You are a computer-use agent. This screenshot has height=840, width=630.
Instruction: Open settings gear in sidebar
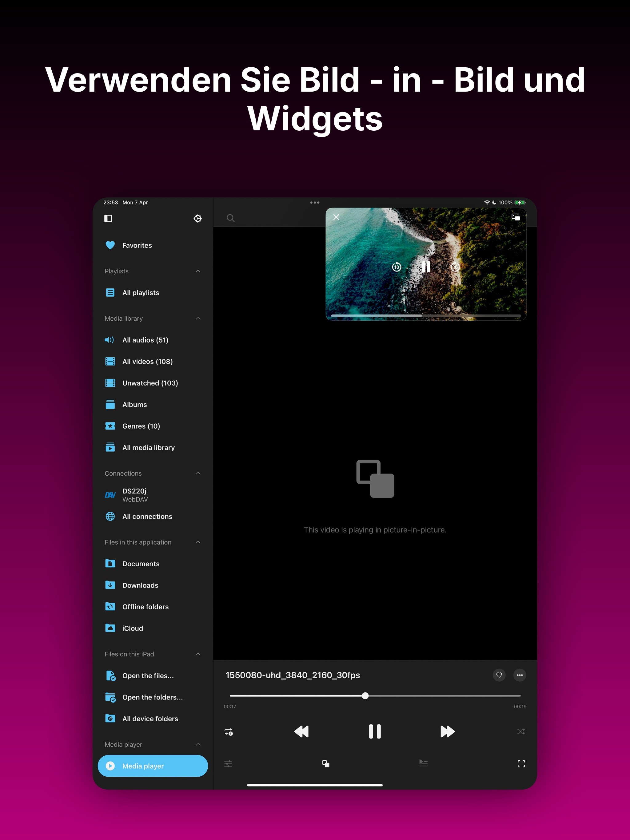pos(197,218)
